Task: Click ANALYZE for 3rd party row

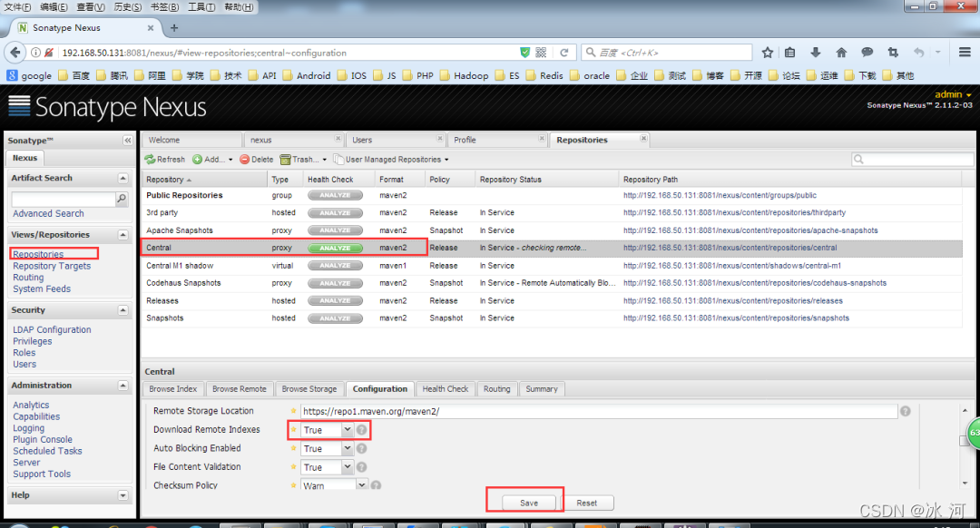Action: [335, 213]
